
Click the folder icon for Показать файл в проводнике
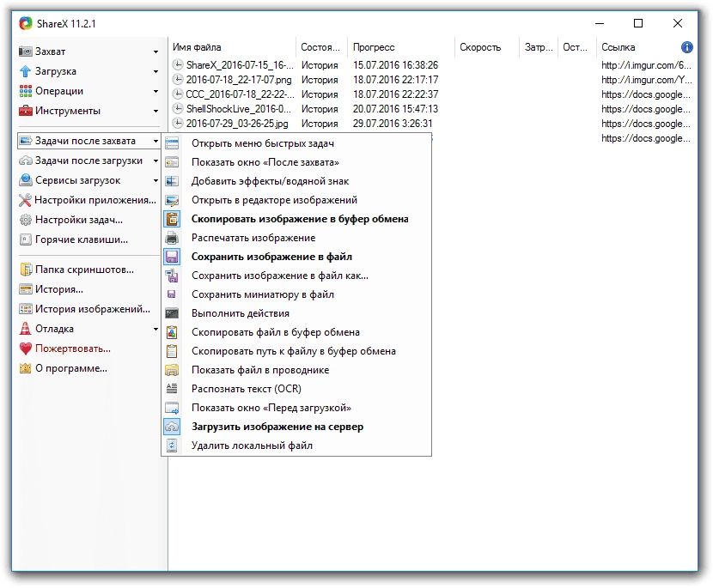[x=172, y=370]
